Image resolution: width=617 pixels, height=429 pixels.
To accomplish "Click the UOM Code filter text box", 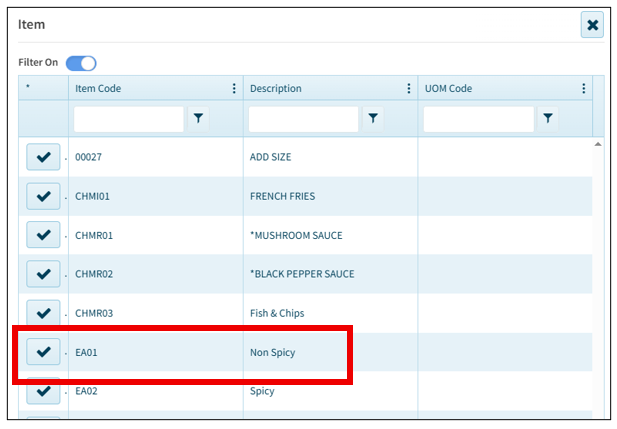I will (x=478, y=119).
